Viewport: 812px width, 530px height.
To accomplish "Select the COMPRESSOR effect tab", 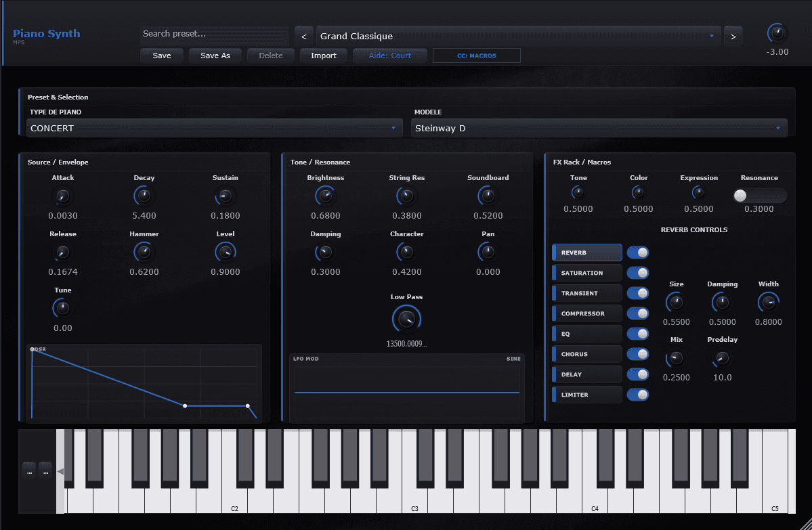I will coord(587,313).
